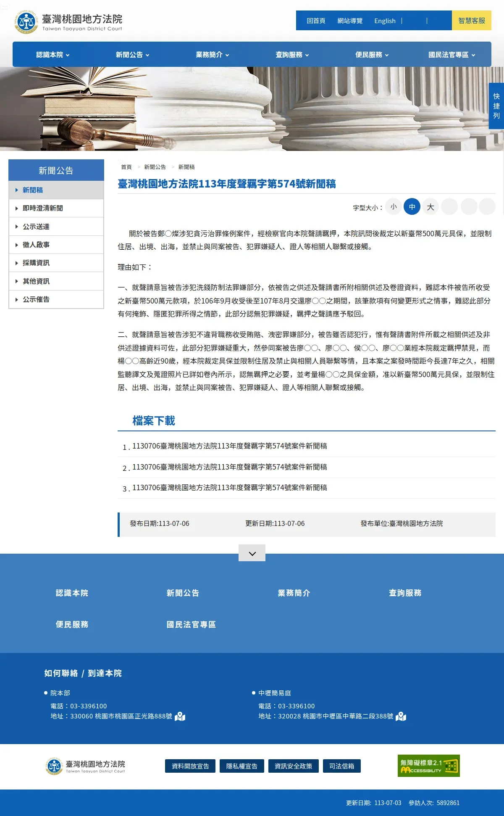The image size is (504, 816).
Task: Expand the 國民法官專區 dropdown menu
Action: (x=451, y=55)
